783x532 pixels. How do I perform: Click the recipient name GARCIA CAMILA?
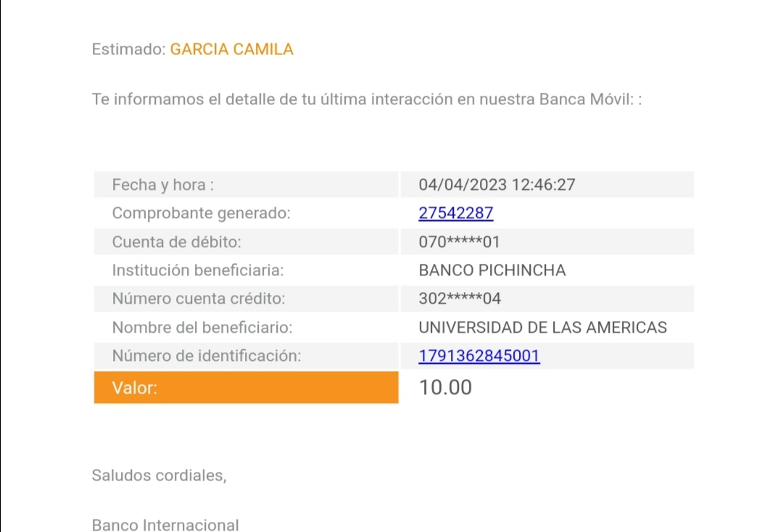[231, 49]
